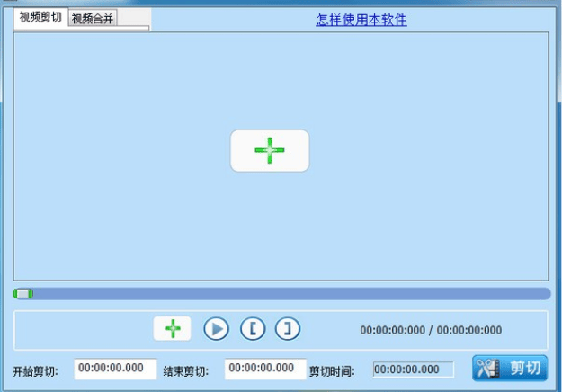Click the green progress slider handle
Screen dimensions: 562x392
pyautogui.click(x=23, y=293)
